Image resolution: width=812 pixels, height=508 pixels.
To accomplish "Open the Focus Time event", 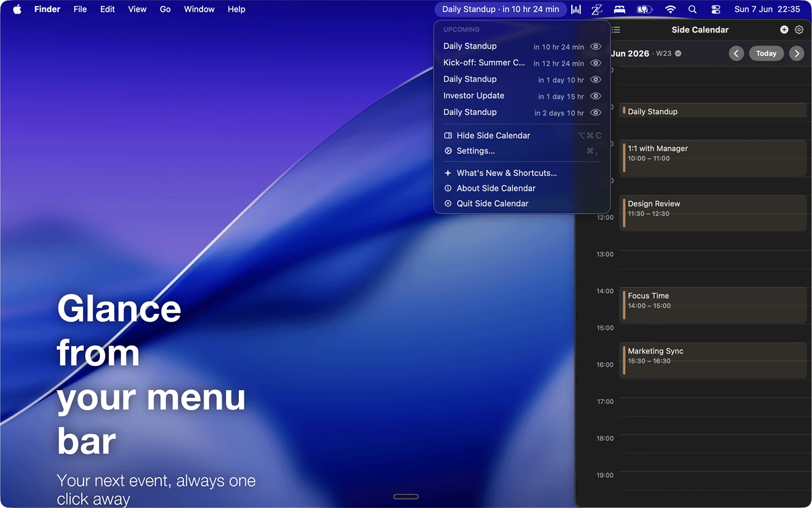I will point(713,305).
